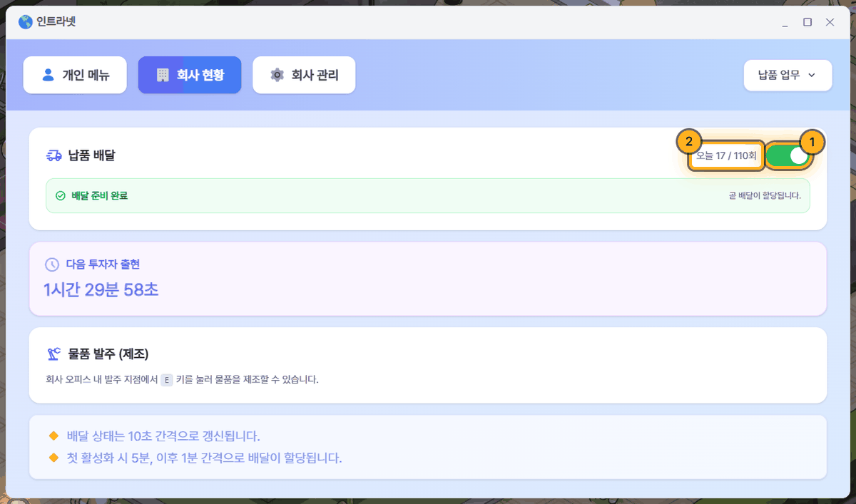
Task: Click the 오늘 17 / 110회 counter
Action: [726, 155]
